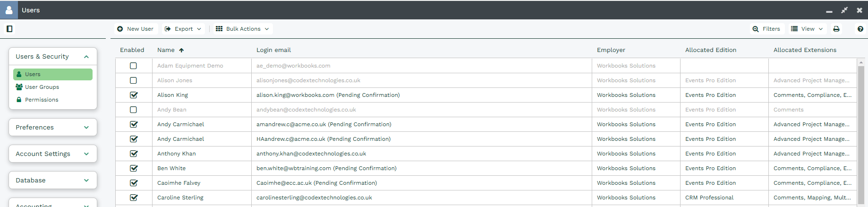Select Users in the sidebar
The height and width of the screenshot is (207, 868).
point(52,74)
